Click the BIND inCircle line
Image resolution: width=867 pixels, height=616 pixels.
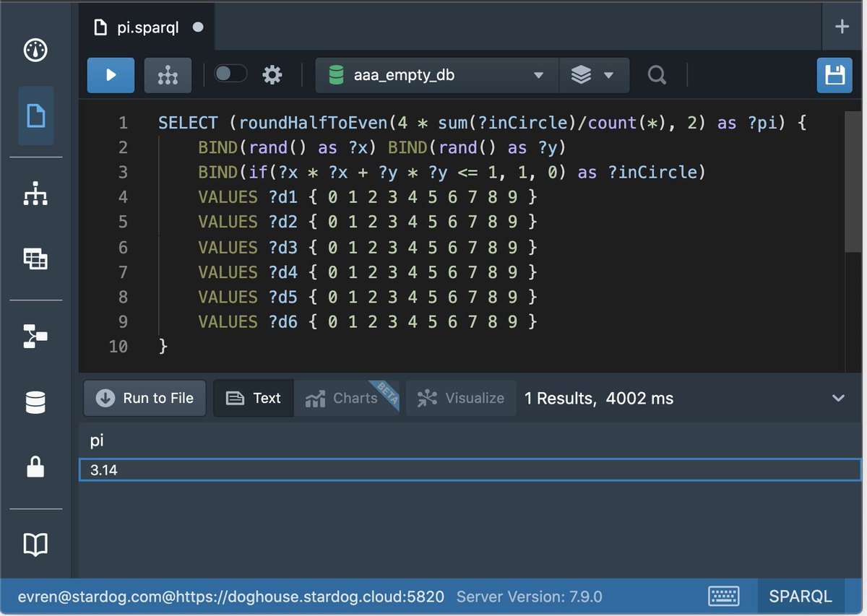pos(452,172)
